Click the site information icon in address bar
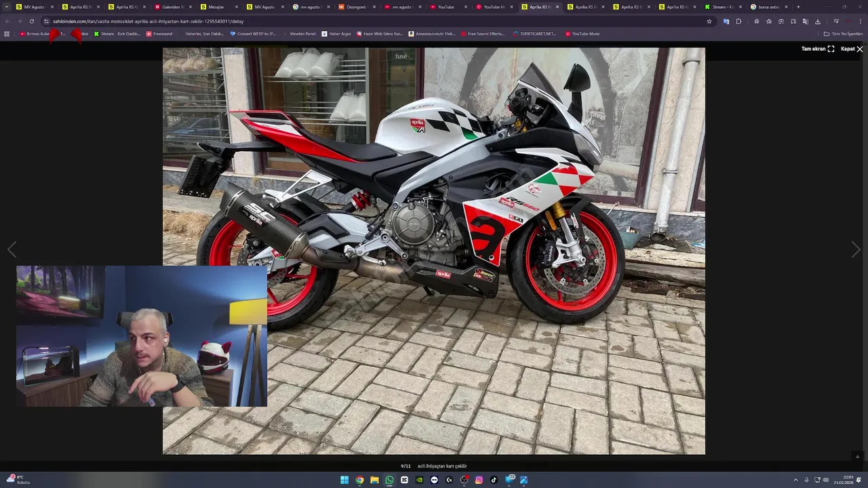The image size is (868, 488). [x=46, y=21]
